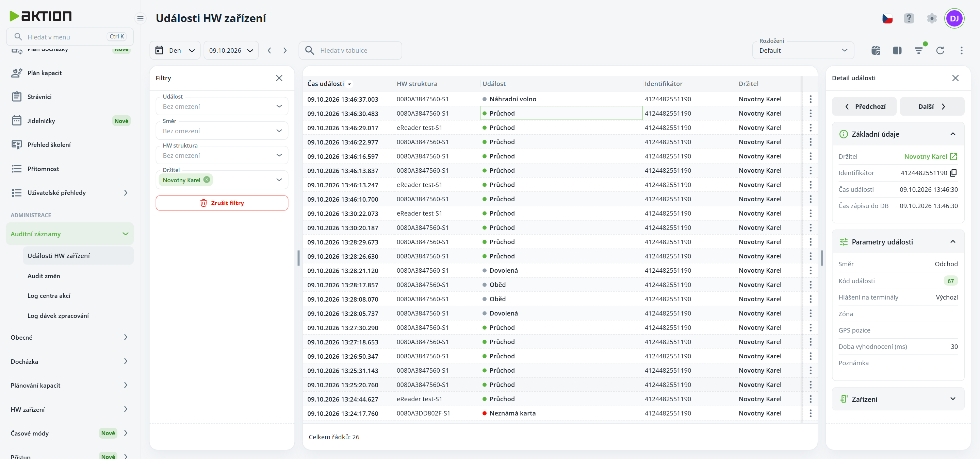Open the Czech flag language selector

pyautogui.click(x=887, y=18)
